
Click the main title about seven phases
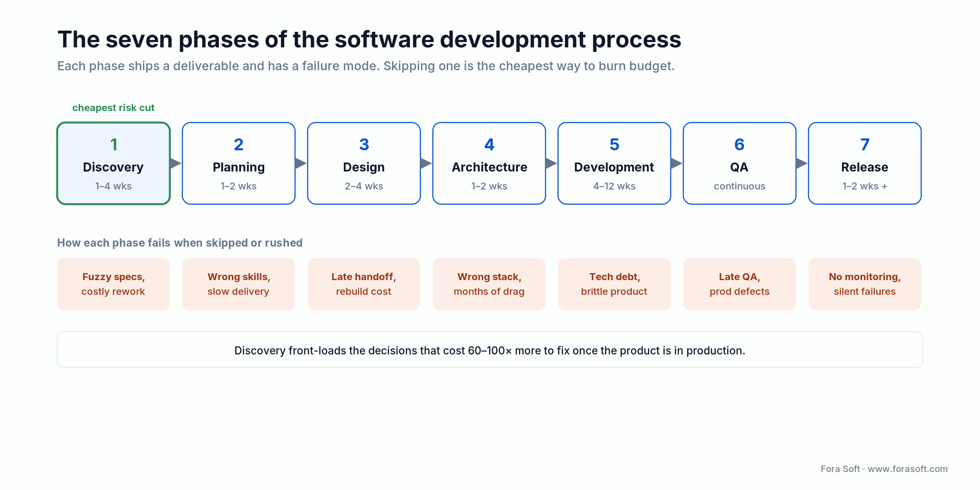[369, 40]
